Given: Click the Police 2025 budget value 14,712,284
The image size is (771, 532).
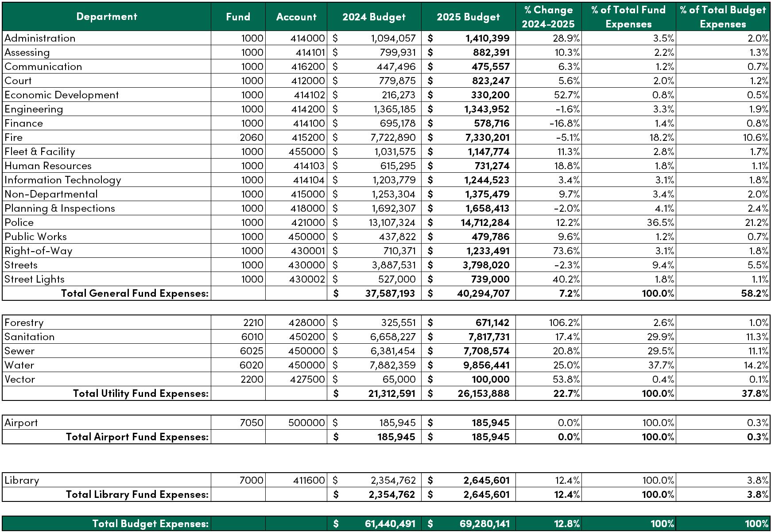Looking at the screenshot, I should click(485, 222).
